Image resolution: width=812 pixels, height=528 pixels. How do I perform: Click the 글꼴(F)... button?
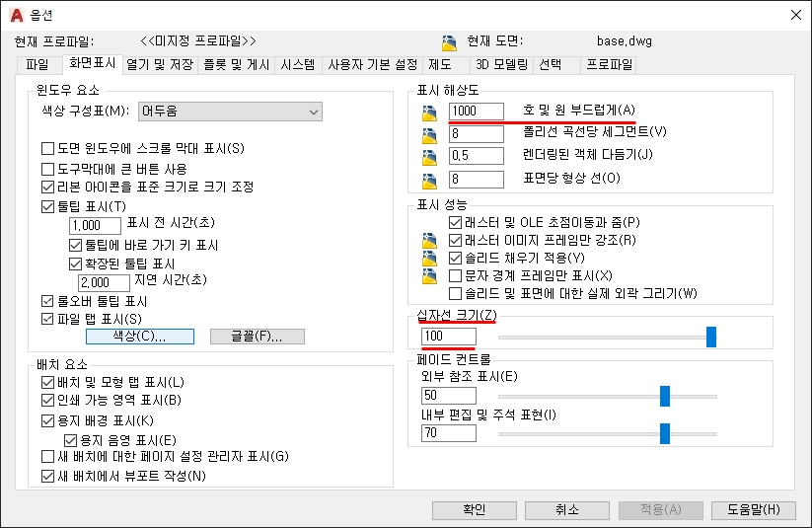coord(257,337)
